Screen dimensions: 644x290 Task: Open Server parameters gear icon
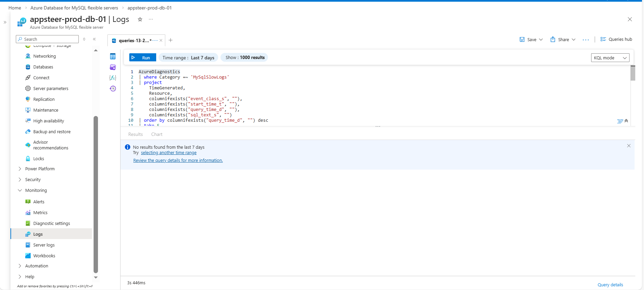click(28, 88)
